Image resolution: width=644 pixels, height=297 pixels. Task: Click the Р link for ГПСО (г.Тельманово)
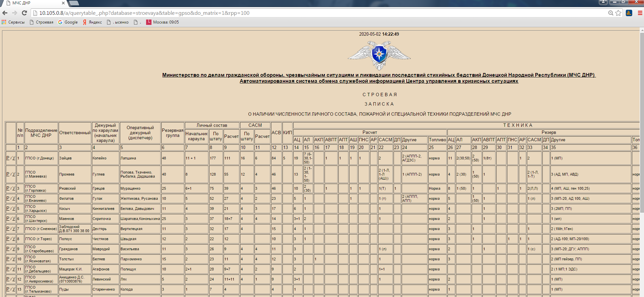[x=8, y=289]
